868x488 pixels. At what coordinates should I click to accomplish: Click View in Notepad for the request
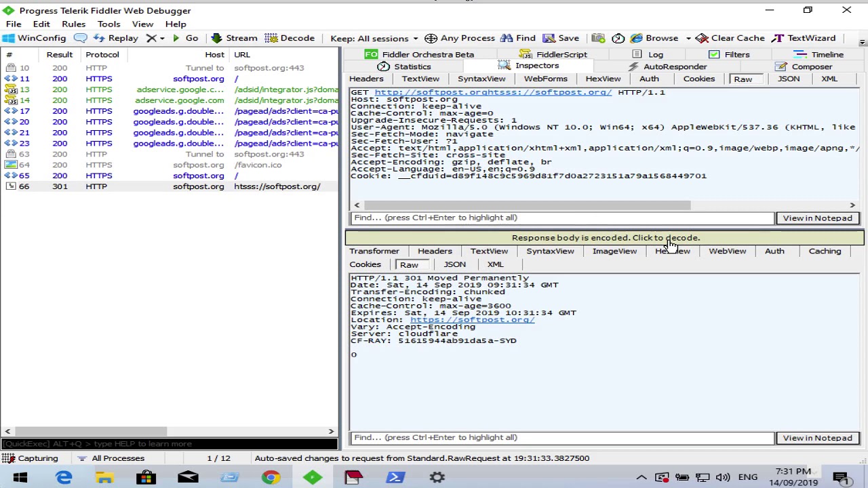[817, 218]
